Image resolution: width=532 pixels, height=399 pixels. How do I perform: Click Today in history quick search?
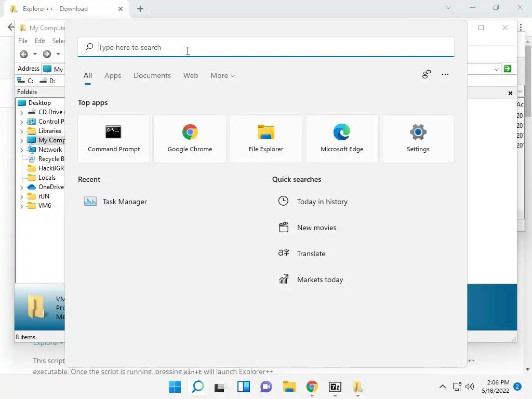pos(313,202)
